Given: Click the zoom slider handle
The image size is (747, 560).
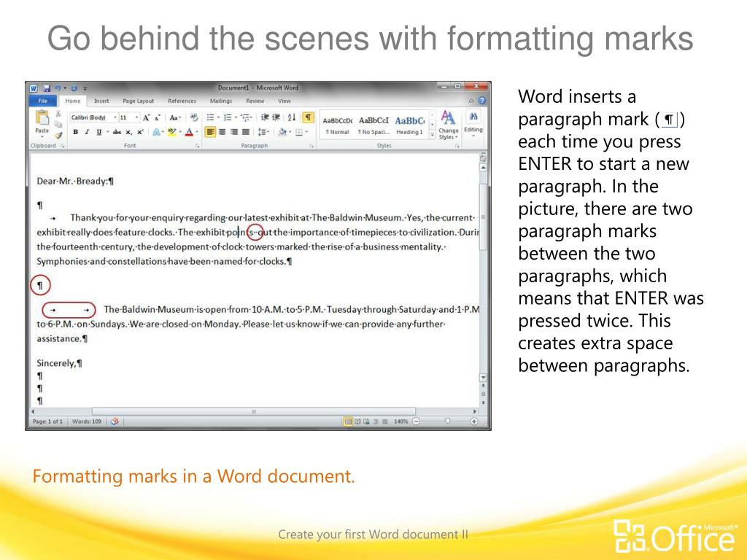Looking at the screenshot, I should pyautogui.click(x=447, y=421).
